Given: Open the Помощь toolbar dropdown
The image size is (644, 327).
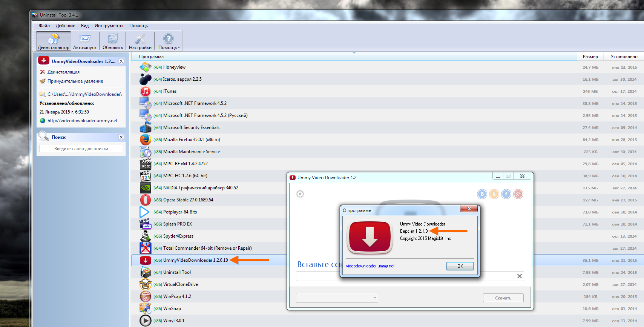Looking at the screenshot, I should 169,41.
